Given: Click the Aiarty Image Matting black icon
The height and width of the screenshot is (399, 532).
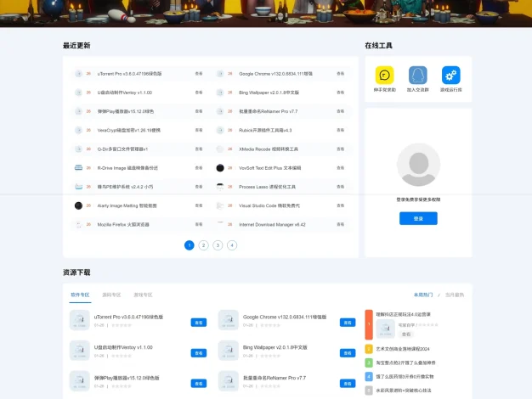Looking at the screenshot, I should 78,205.
